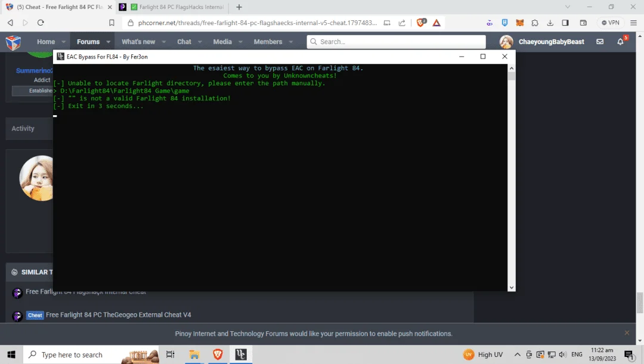Screen dimensions: 644x364
Task: Dismiss the push notification banner
Action: pos(627,333)
